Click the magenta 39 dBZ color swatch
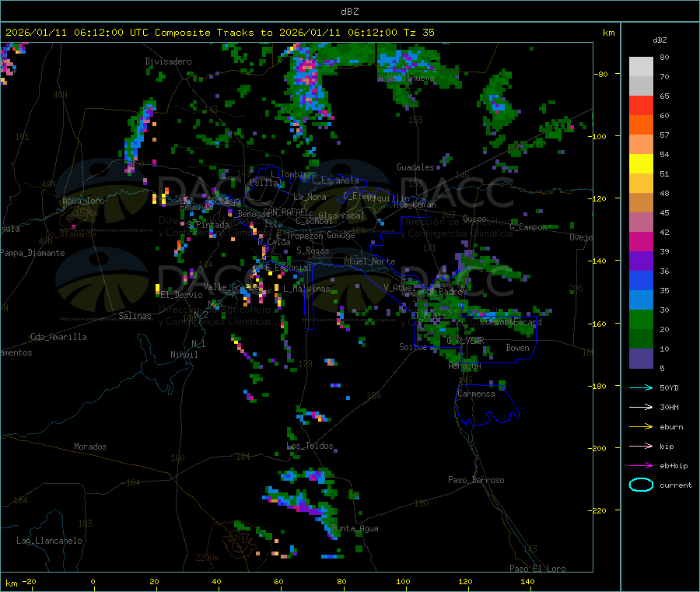This screenshot has width=700, height=592. tap(641, 241)
